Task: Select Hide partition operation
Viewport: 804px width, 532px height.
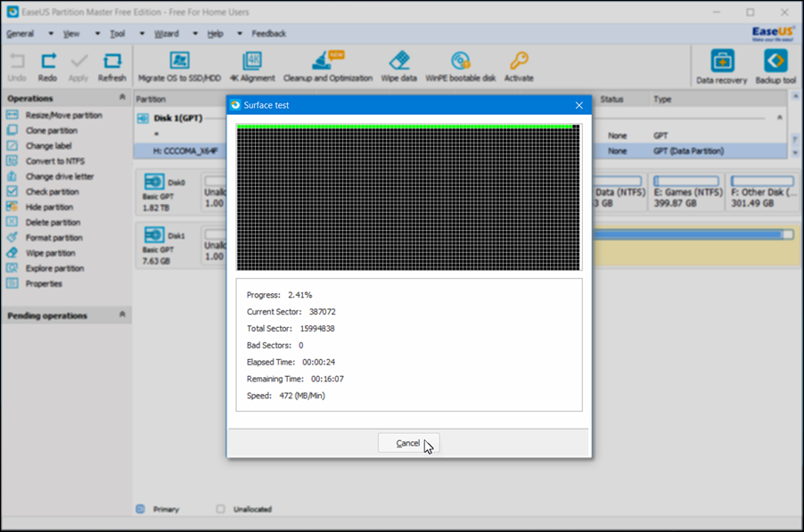Action: [x=50, y=208]
